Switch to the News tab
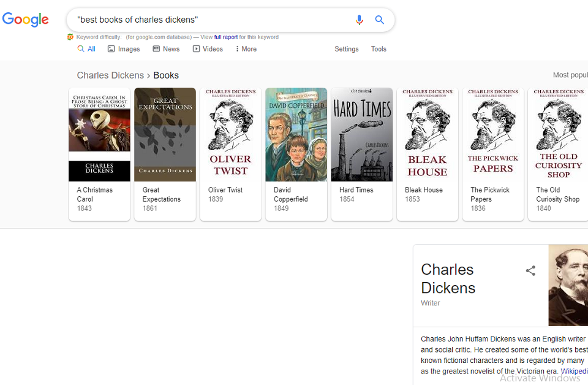Screen dimensions: 588x385 click(166, 49)
